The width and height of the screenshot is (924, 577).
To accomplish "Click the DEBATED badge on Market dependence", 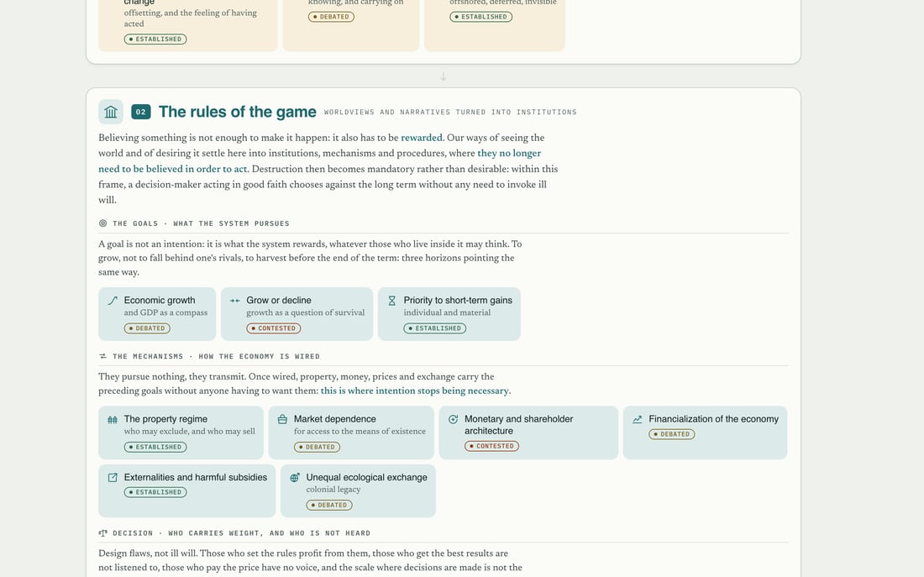I will (x=317, y=448).
